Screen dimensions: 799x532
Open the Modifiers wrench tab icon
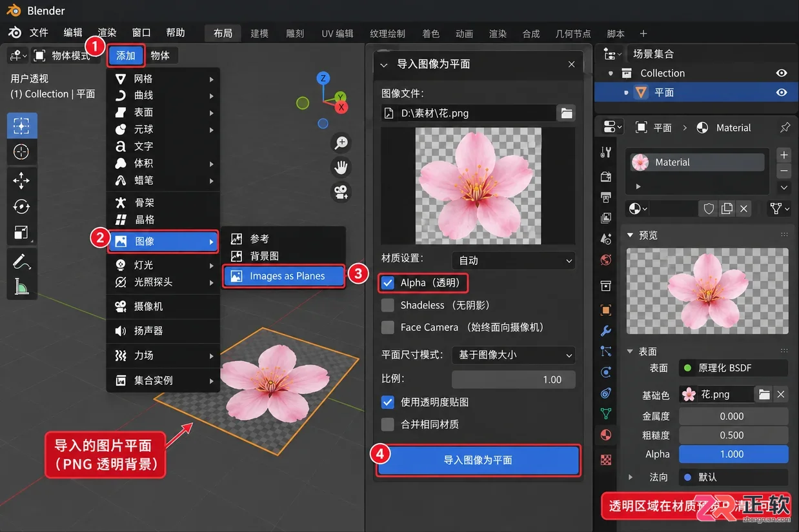tap(606, 331)
